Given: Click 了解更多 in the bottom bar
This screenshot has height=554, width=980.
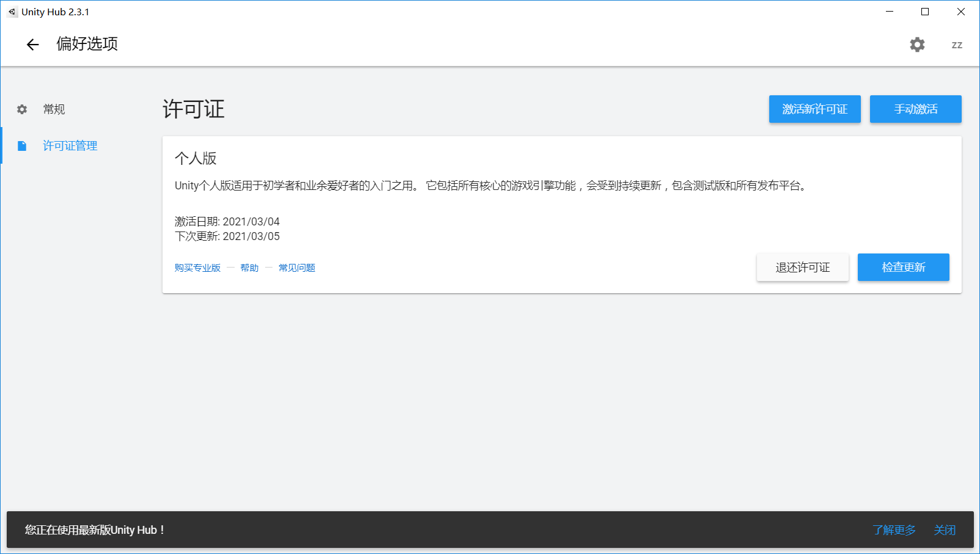Looking at the screenshot, I should (x=894, y=530).
